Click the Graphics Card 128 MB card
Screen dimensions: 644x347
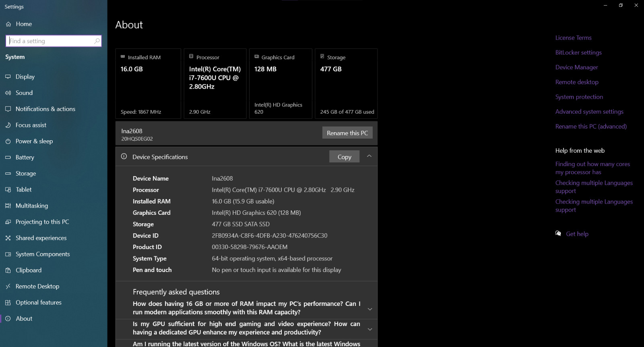pos(281,84)
